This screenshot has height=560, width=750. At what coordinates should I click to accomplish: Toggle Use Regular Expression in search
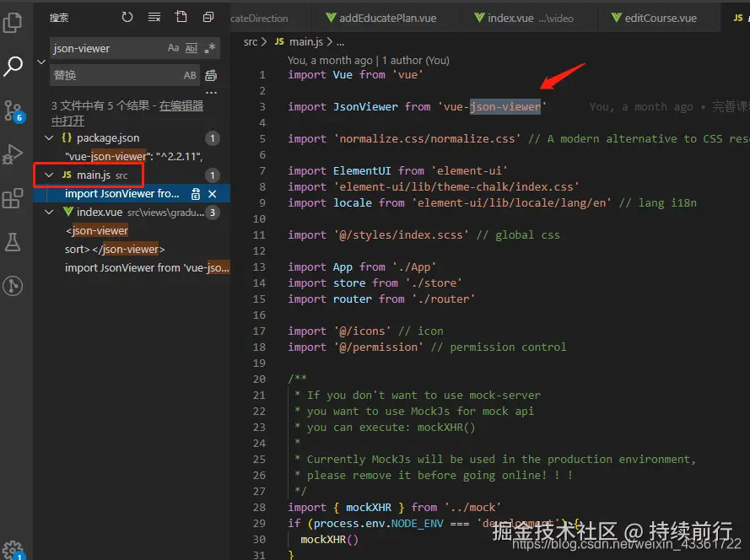(210, 48)
